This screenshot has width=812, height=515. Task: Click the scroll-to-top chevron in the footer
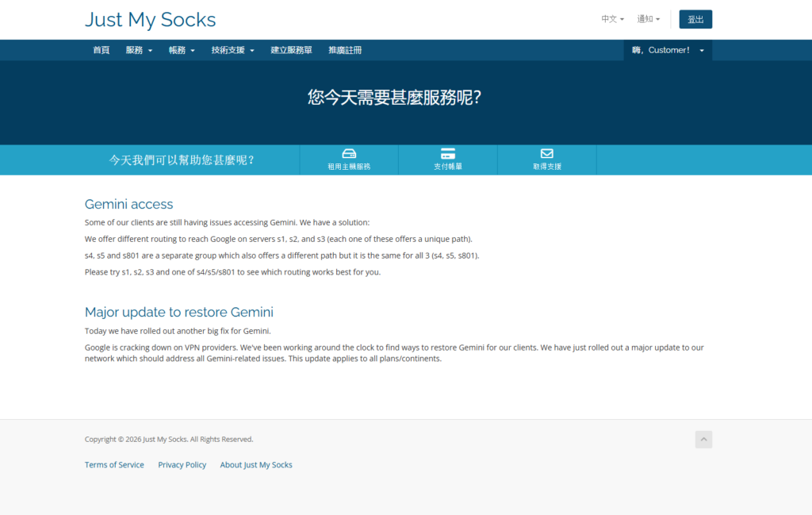tap(703, 440)
